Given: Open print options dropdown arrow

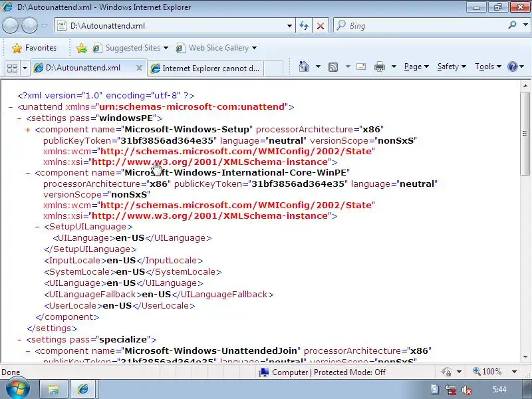Looking at the screenshot, I should tap(394, 66).
